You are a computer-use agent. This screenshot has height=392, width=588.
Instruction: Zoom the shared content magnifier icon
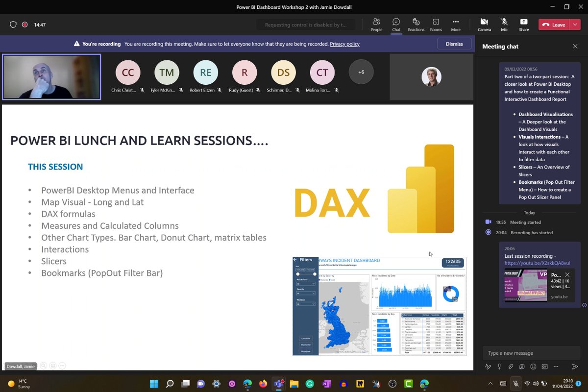click(x=44, y=366)
